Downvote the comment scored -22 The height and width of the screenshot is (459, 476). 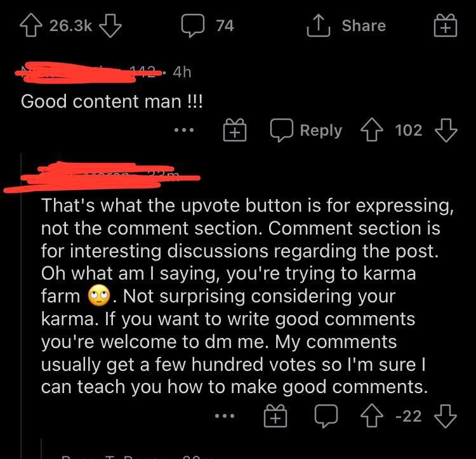pyautogui.click(x=446, y=417)
